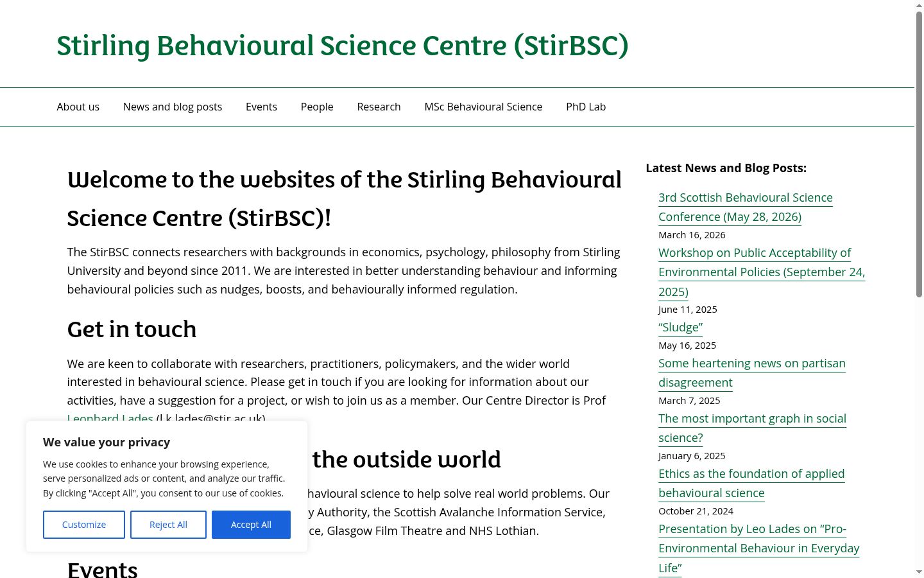The image size is (924, 578).
Task: Click the "Latest News and Blog Posts:" heading
Action: point(726,168)
